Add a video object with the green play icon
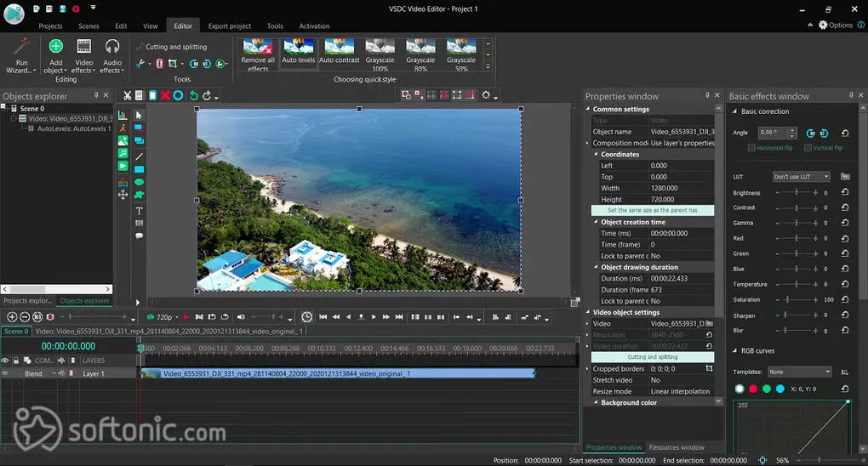The image size is (868, 466). point(123,166)
